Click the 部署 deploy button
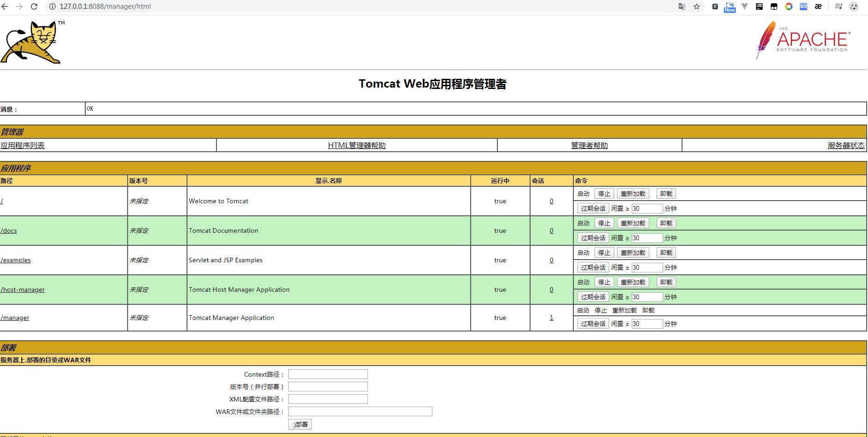Screen dimensions: 868x437 (x=300, y=424)
